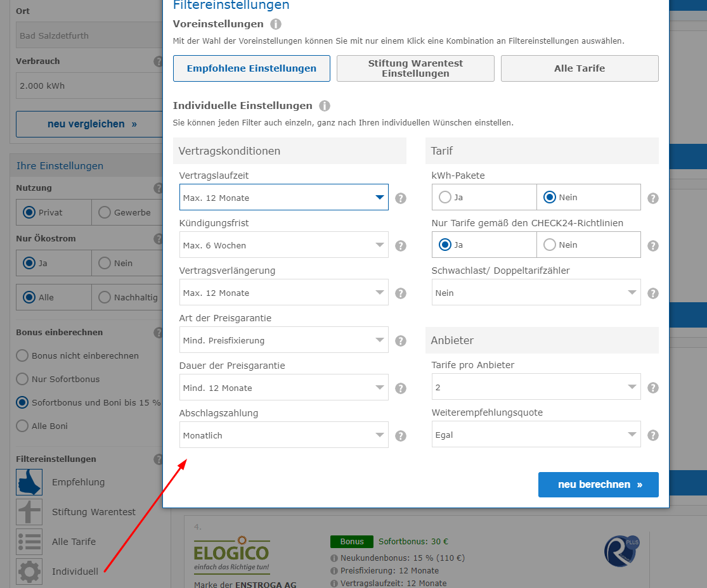Image resolution: width=707 pixels, height=588 pixels.
Task: Open help icon for Vertragslaufzeit
Action: click(401, 198)
